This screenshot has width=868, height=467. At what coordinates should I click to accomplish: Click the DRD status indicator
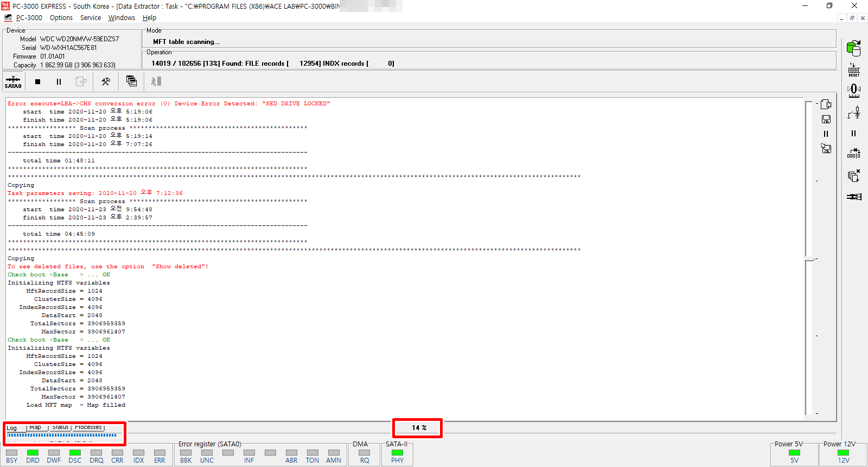click(33, 453)
